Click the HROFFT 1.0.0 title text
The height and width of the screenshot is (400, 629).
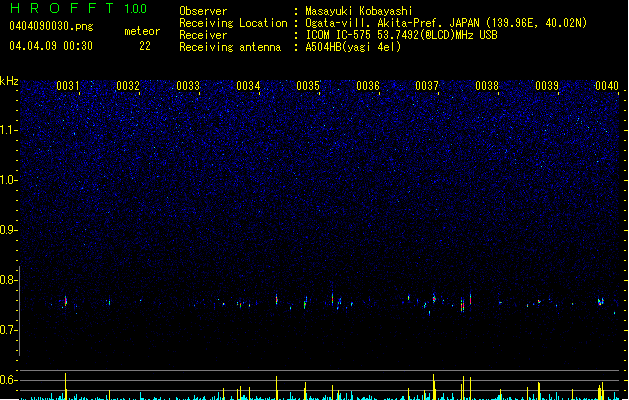(78, 8)
